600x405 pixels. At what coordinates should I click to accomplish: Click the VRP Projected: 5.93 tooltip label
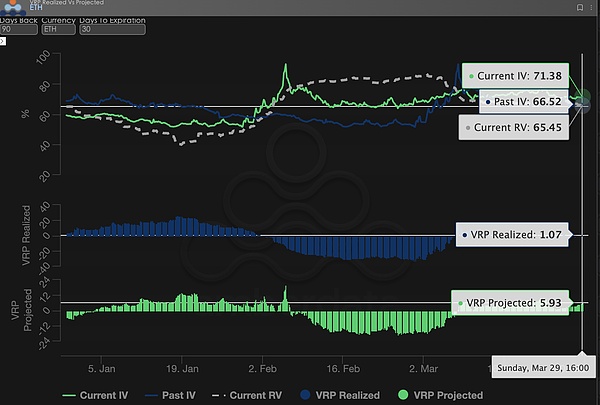[508, 302]
